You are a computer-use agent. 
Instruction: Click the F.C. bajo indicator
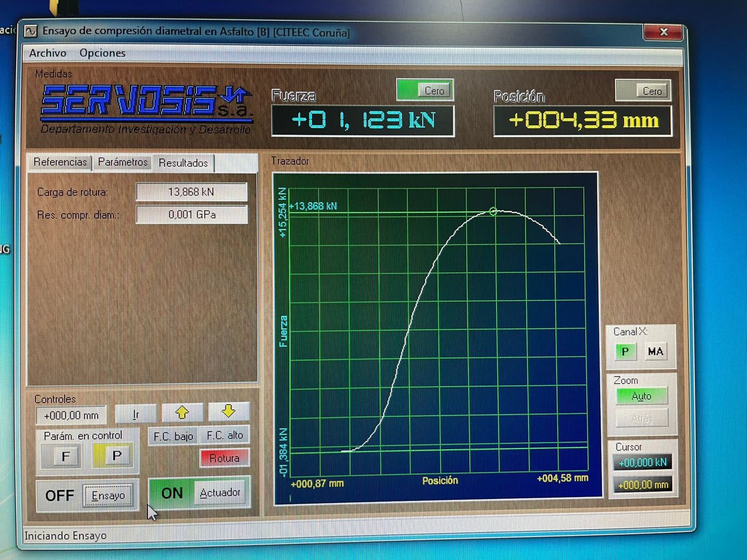coord(174,436)
